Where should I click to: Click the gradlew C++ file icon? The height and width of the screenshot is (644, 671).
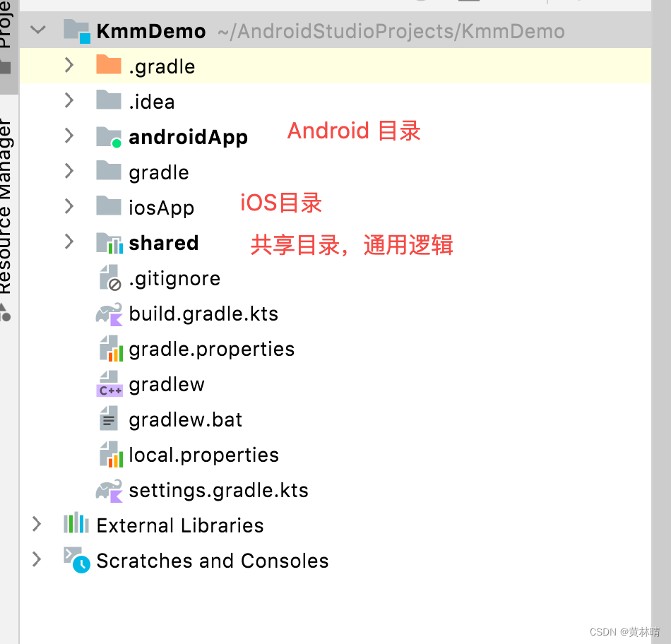[109, 384]
